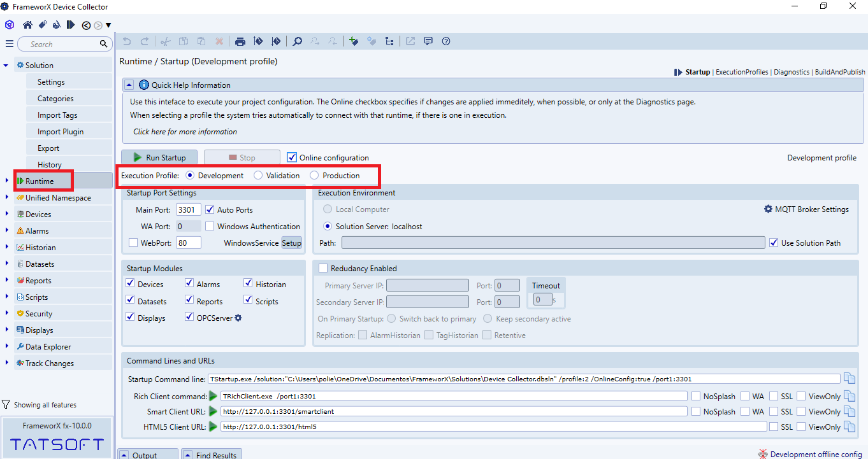Image resolution: width=868 pixels, height=459 pixels.
Task: Select the Validation execution profile
Action: (x=258, y=176)
